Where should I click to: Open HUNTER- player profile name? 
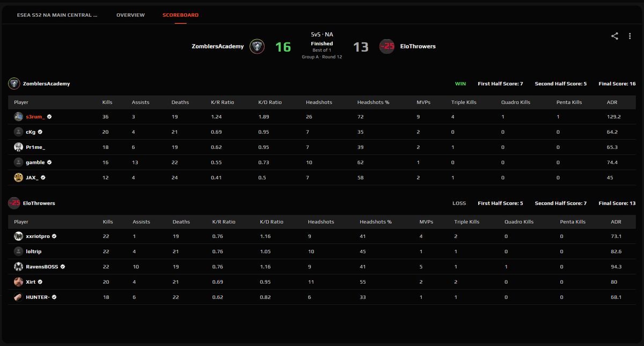(38, 297)
